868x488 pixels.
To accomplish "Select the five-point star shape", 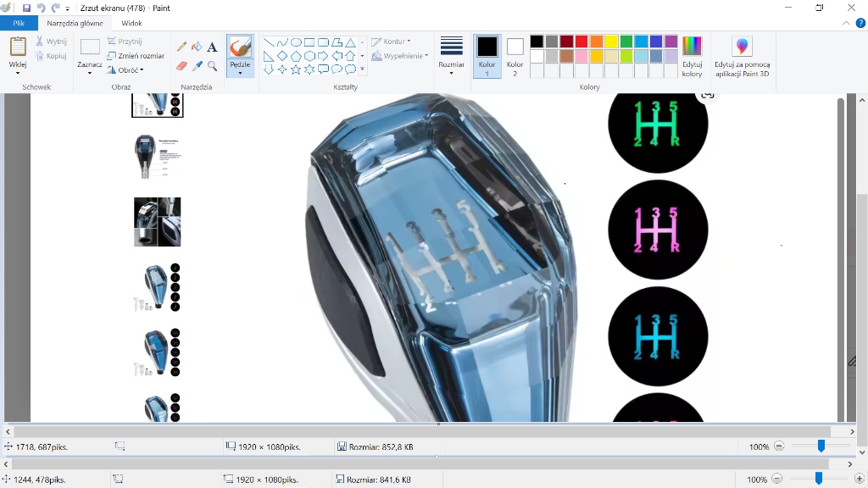I will 296,69.
